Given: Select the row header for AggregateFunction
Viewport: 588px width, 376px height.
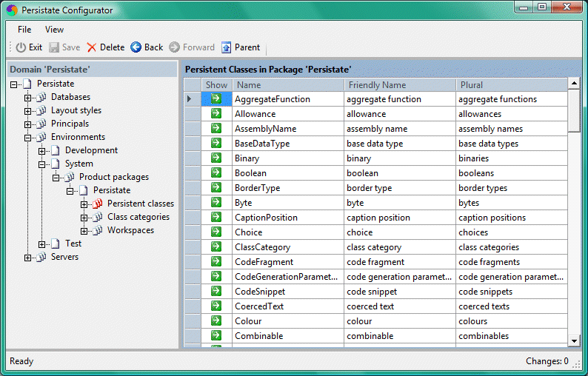Looking at the screenshot, I should click(x=193, y=99).
